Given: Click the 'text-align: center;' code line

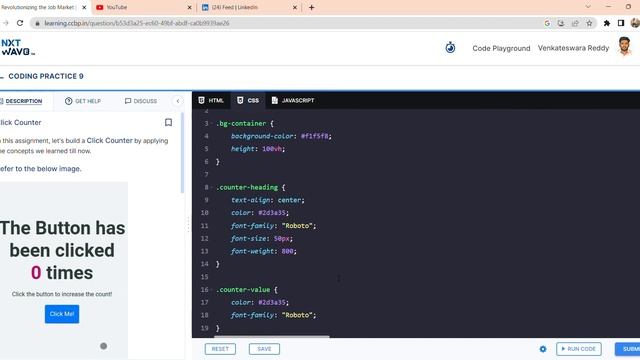Looking at the screenshot, I should 268,200.
